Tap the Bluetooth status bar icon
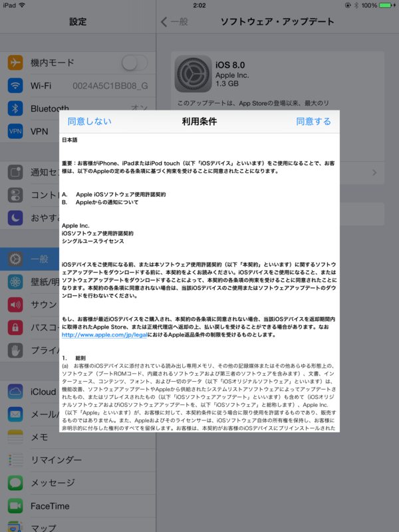The height and width of the screenshot is (532, 399). coord(356,5)
